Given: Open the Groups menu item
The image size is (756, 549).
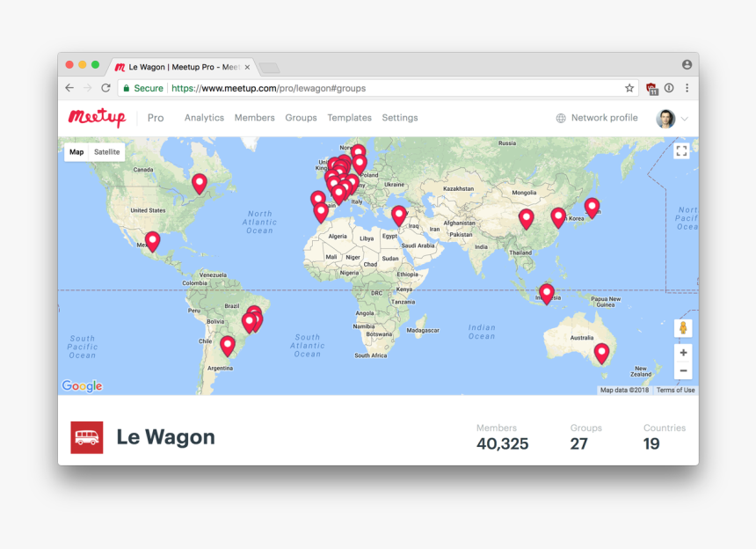Looking at the screenshot, I should (x=301, y=118).
